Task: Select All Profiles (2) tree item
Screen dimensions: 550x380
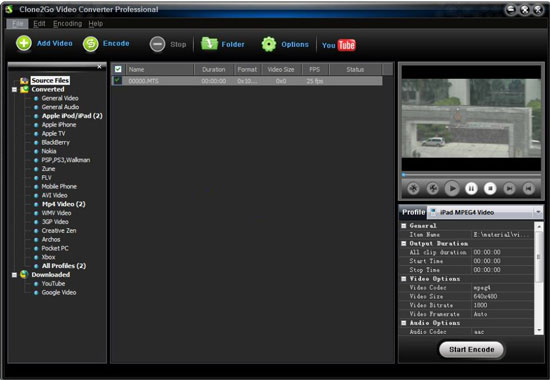Action: tap(64, 266)
